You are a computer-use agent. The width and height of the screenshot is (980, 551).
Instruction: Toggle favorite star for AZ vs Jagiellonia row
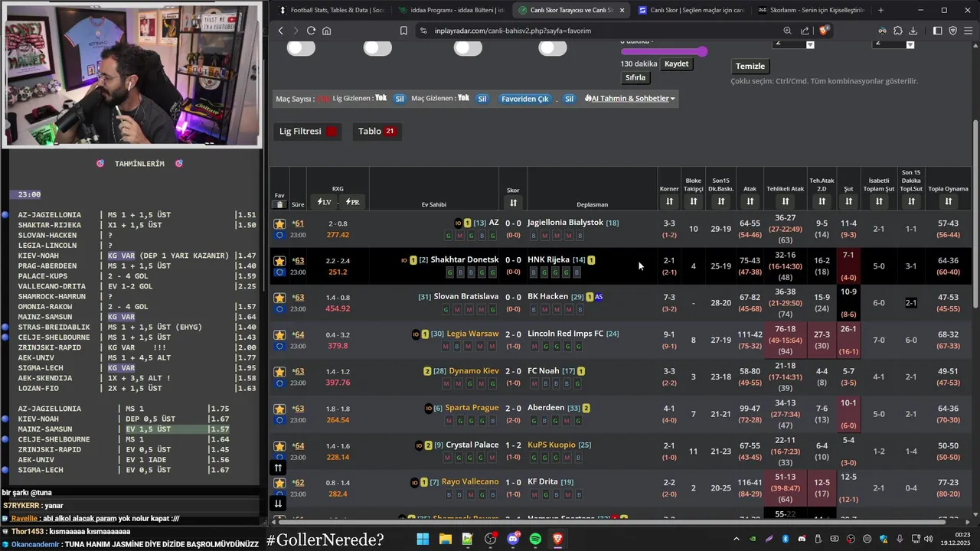click(x=279, y=224)
